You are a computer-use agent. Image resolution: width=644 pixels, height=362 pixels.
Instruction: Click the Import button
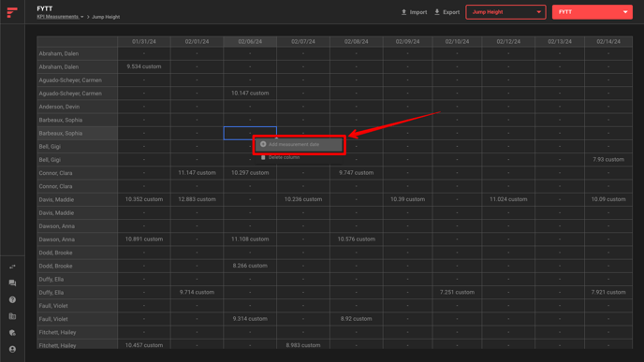(x=414, y=12)
